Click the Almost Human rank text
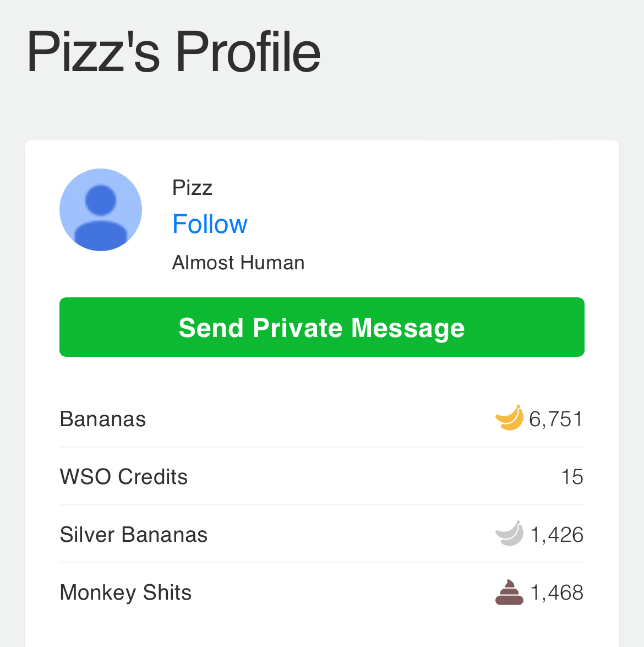 (238, 263)
